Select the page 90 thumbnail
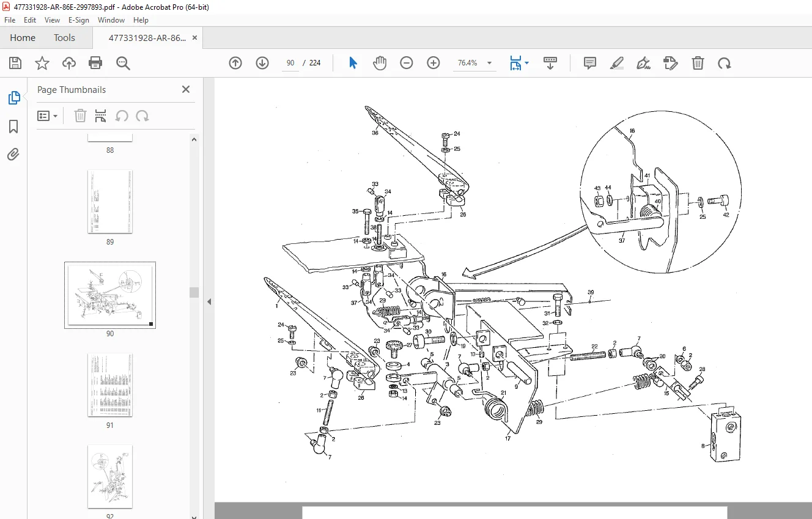 tap(110, 295)
